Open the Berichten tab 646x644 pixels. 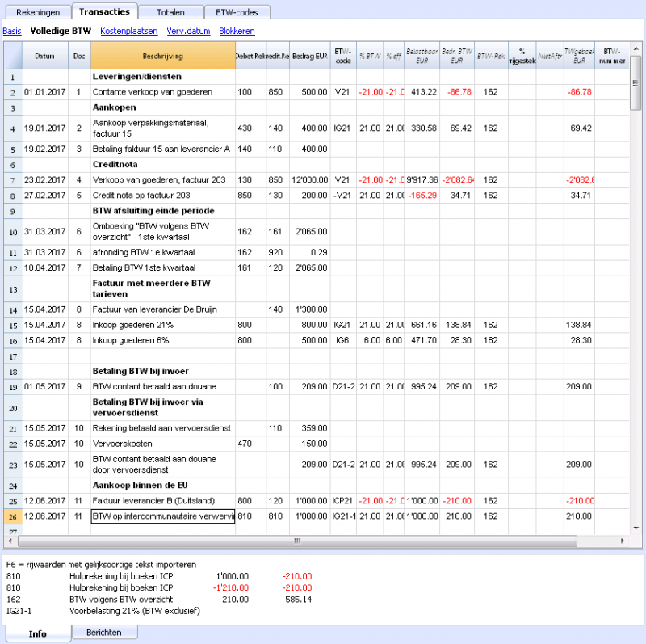104,633
